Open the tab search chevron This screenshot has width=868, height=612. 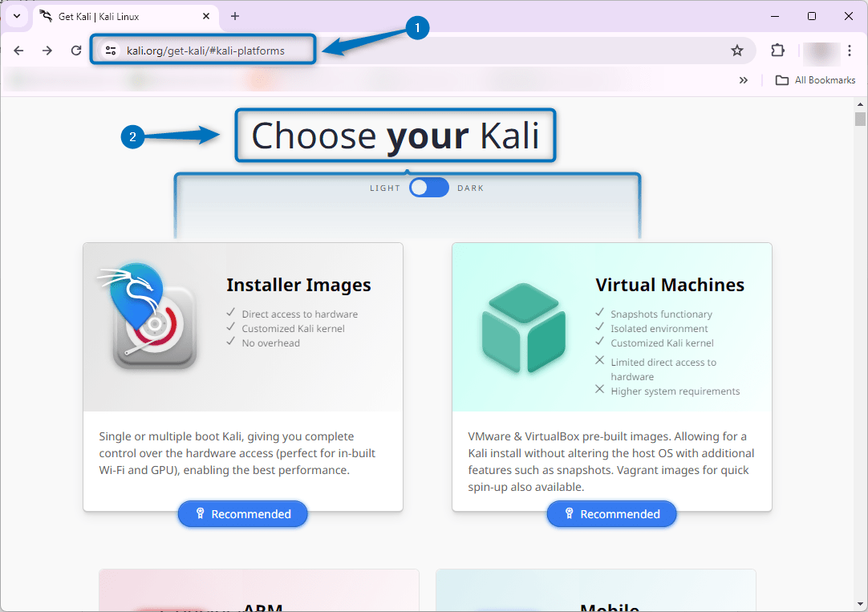coord(16,16)
